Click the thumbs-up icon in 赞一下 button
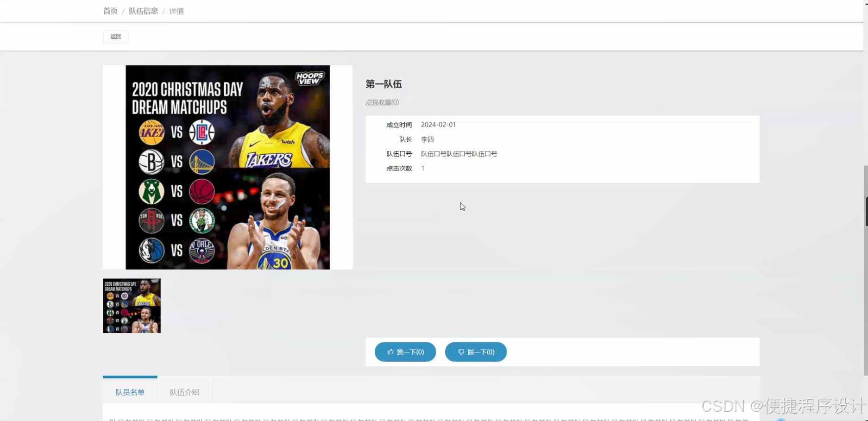 tap(390, 352)
